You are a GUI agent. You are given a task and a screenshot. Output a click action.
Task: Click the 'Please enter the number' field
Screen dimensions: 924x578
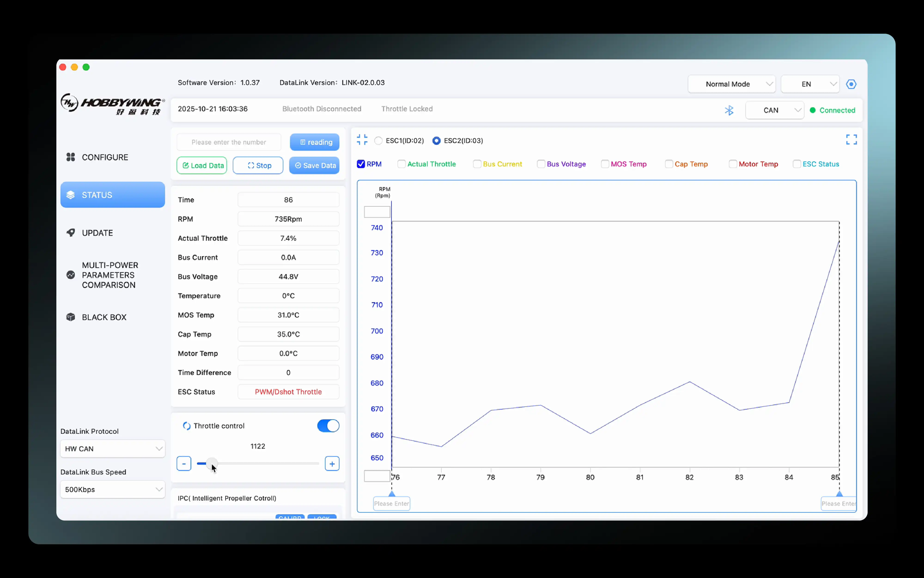pyautogui.click(x=229, y=142)
